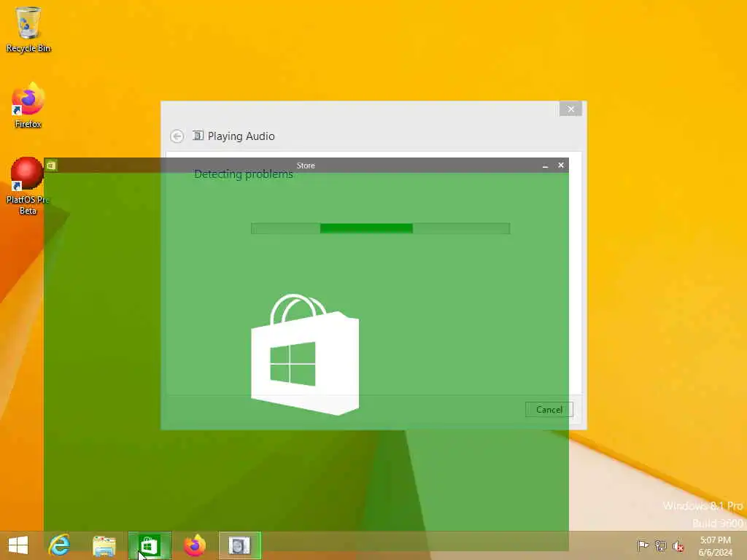Click the Detecting problems progress bar
This screenshot has height=560, width=747.
(x=380, y=228)
